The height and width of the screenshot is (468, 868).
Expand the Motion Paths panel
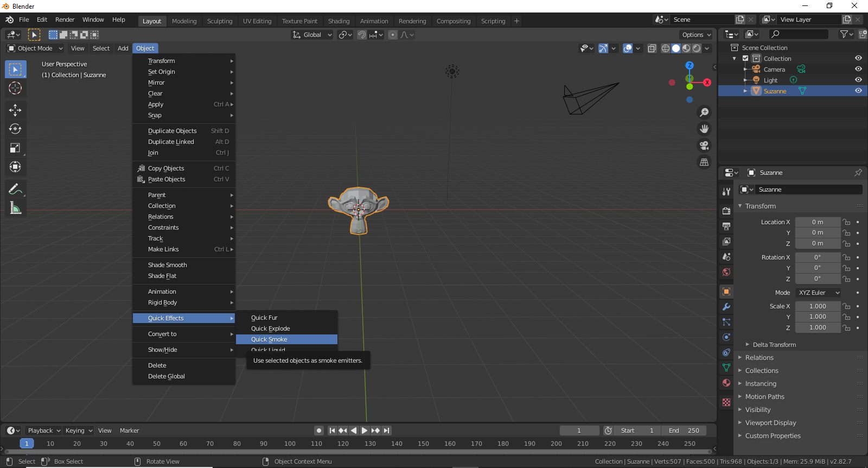tap(765, 397)
